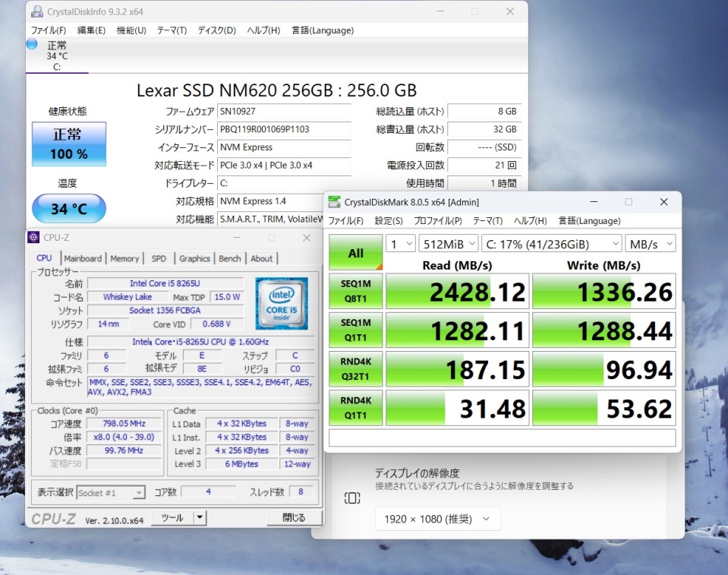
Task: Open 編集(E) menu in CrystalDiskInfo
Action: 91,30
